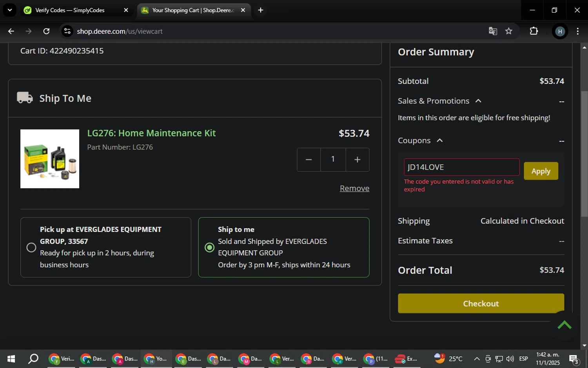This screenshot has width=588, height=368.
Task: Open the Windows notification center icon
Action: click(x=574, y=359)
